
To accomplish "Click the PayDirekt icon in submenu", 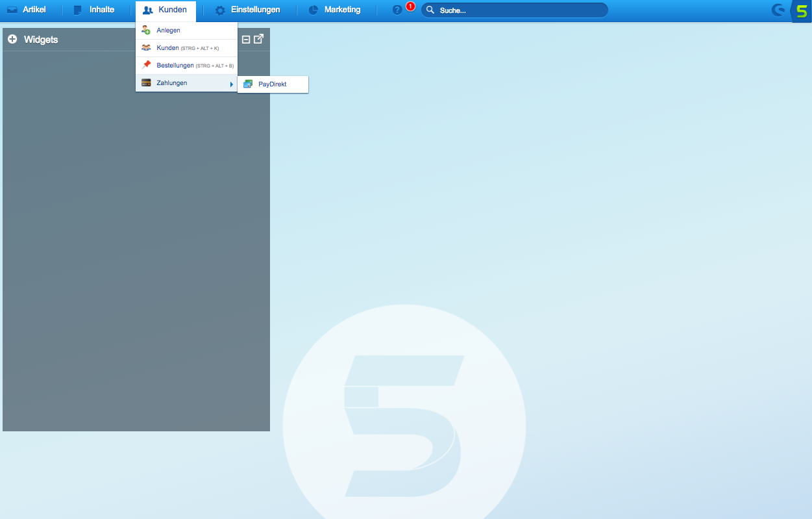I will (x=248, y=84).
